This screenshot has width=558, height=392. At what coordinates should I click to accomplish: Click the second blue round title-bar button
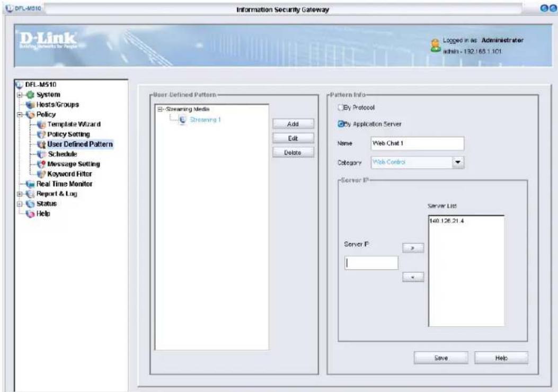point(553,9)
